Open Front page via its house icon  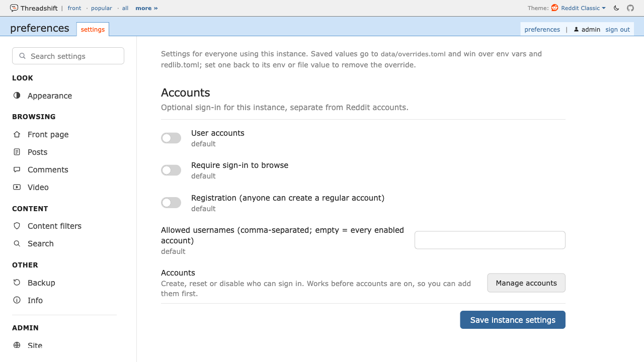tap(17, 134)
